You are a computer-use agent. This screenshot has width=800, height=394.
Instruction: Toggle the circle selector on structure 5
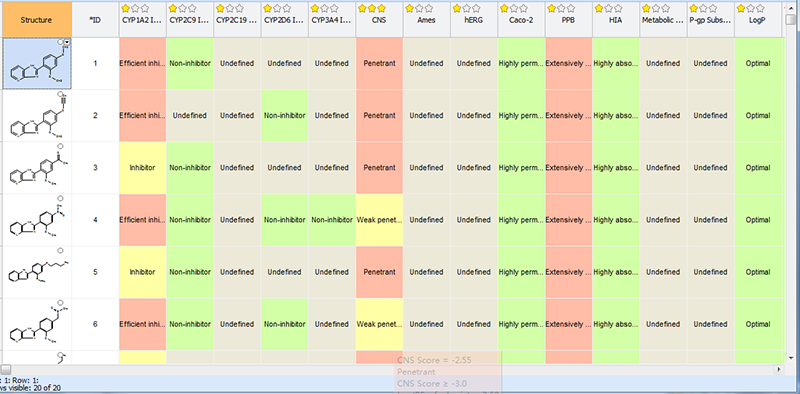coord(60,251)
